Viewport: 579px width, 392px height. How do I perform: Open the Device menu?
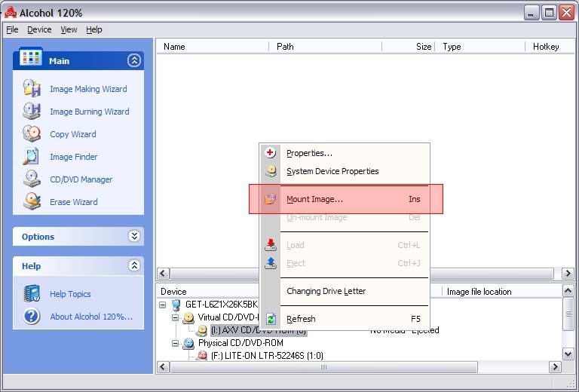coord(39,29)
